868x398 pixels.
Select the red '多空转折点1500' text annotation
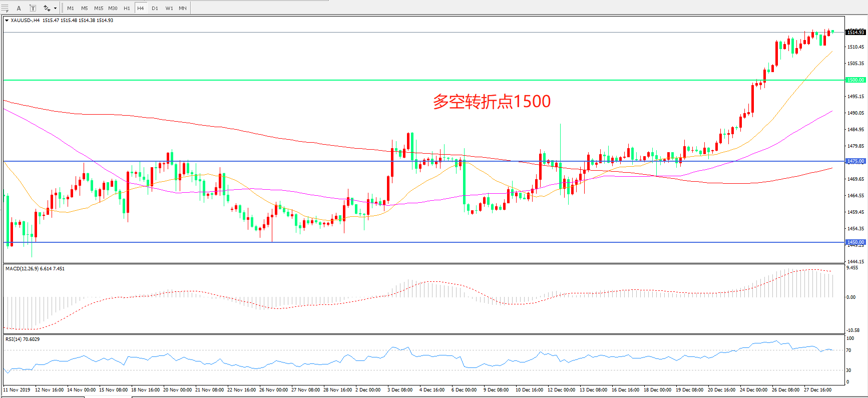click(x=492, y=102)
